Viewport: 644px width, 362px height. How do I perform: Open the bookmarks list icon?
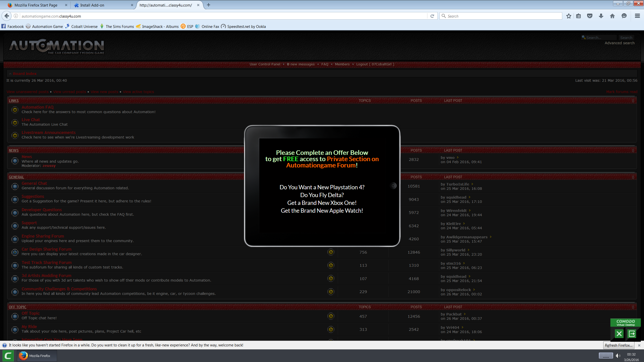579,16
